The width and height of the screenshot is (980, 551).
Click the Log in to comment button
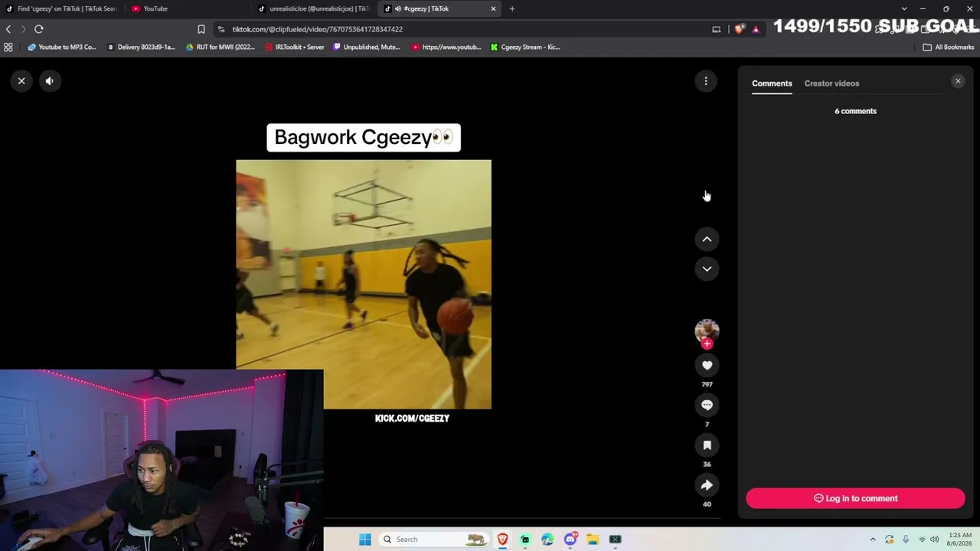pos(855,498)
